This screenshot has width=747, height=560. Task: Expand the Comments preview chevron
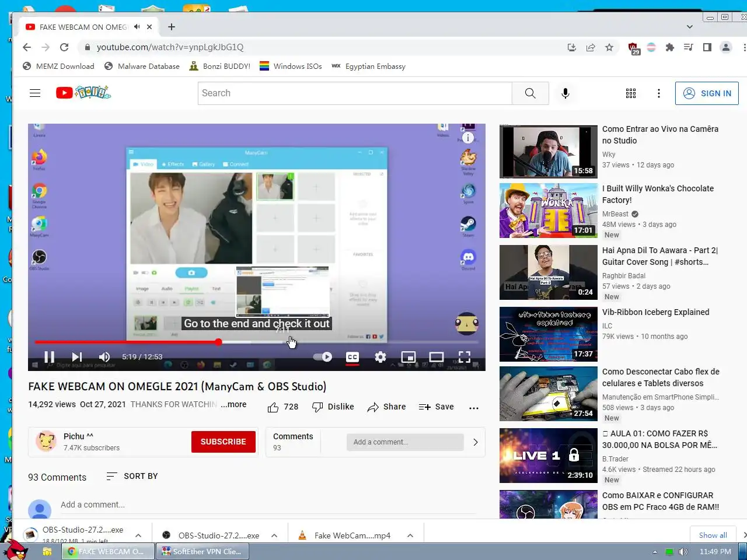point(476,442)
